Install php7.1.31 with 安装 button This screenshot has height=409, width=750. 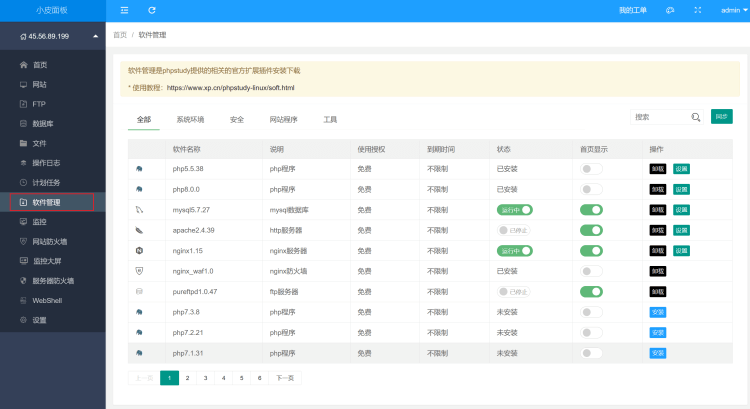pyautogui.click(x=658, y=353)
